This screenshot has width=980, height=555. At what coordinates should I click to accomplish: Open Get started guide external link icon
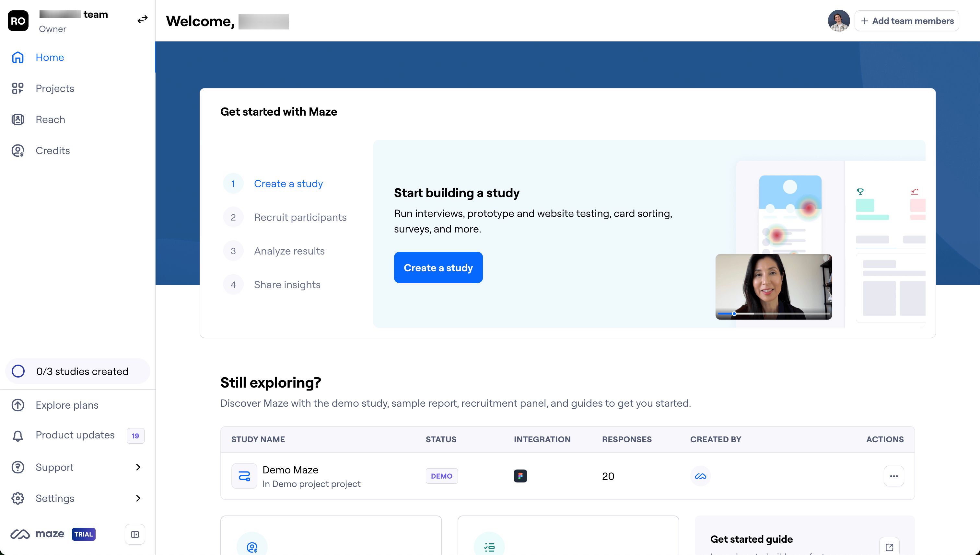coord(889,547)
